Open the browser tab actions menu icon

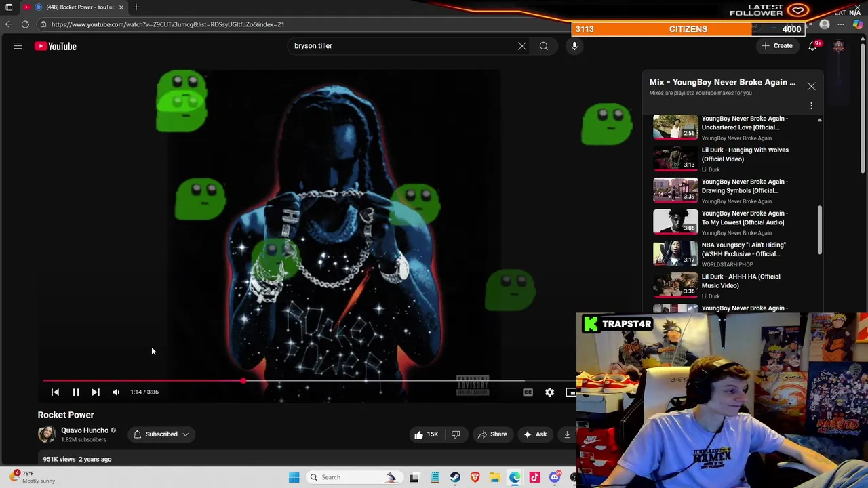coord(9,7)
